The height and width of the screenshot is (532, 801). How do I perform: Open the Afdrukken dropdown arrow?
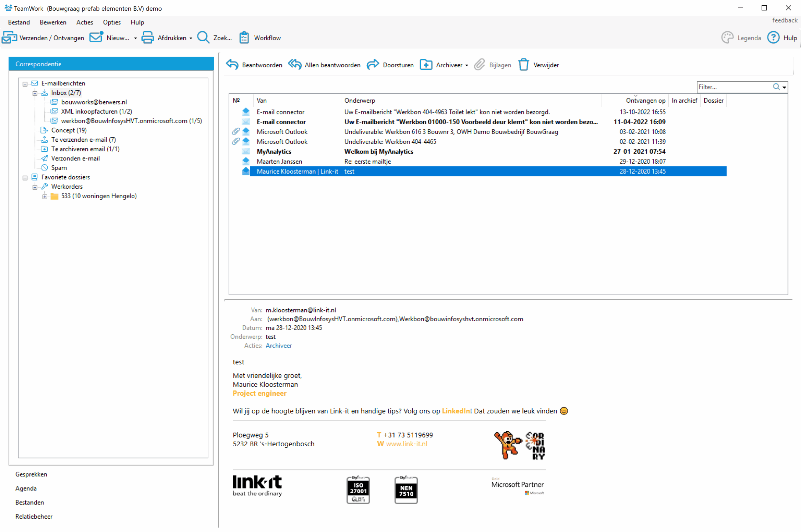pos(191,38)
